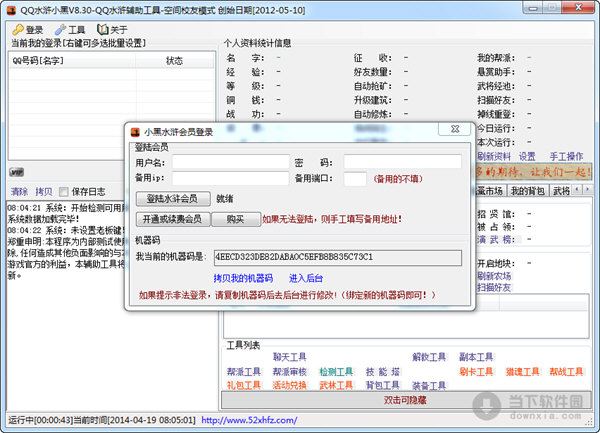Click 拷贝我的机器码 link
The image size is (600, 433).
(243, 278)
